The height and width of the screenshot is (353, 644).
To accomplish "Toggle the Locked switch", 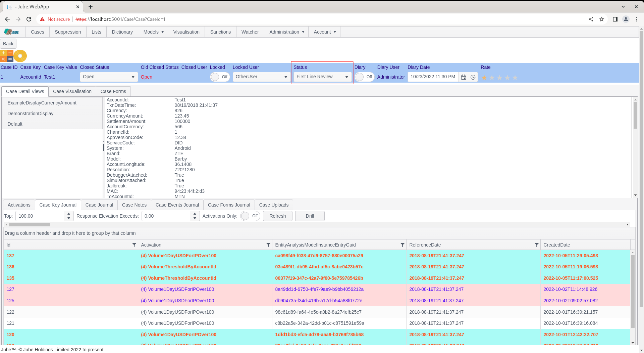I will [x=220, y=77].
